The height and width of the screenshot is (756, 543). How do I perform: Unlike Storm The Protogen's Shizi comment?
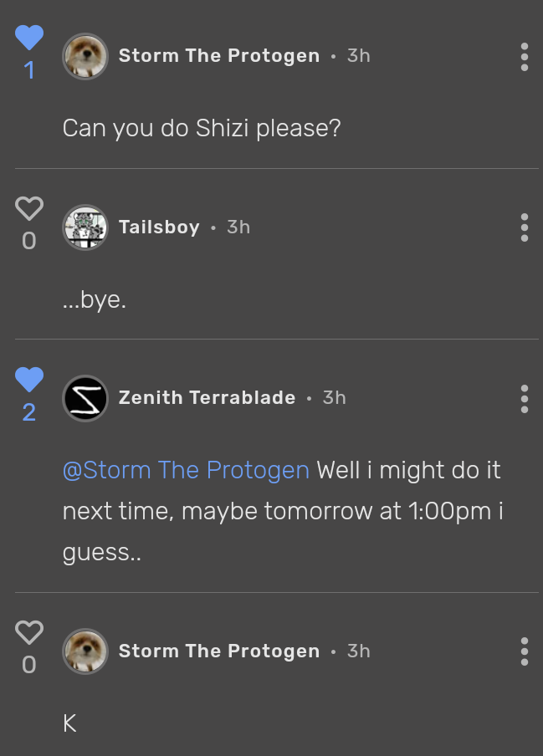[x=29, y=38]
